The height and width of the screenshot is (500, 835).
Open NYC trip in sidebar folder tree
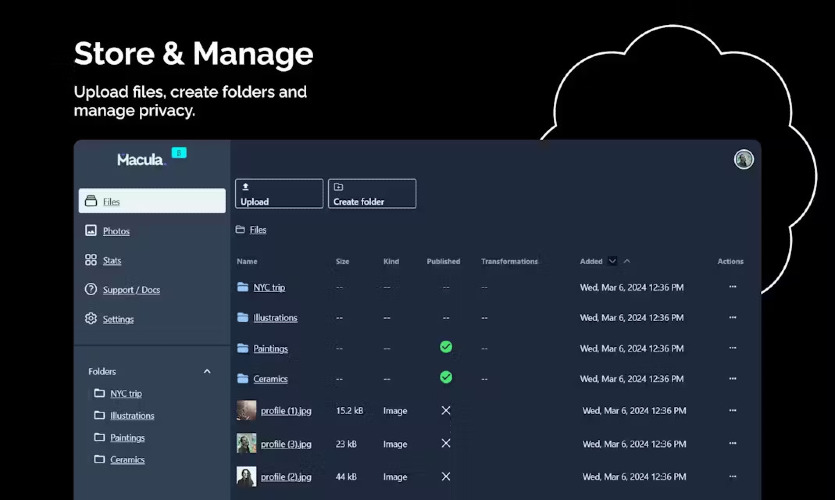coord(126,394)
